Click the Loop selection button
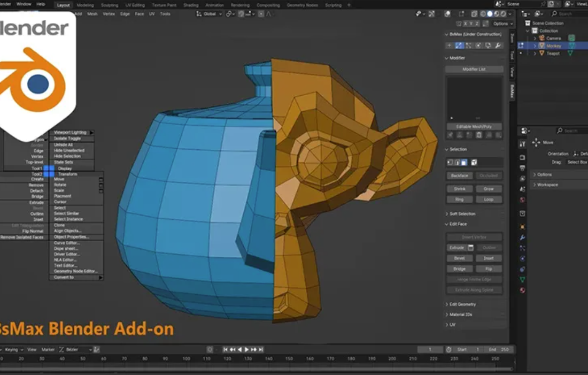Viewport: 588px width, 375px height. (x=489, y=200)
